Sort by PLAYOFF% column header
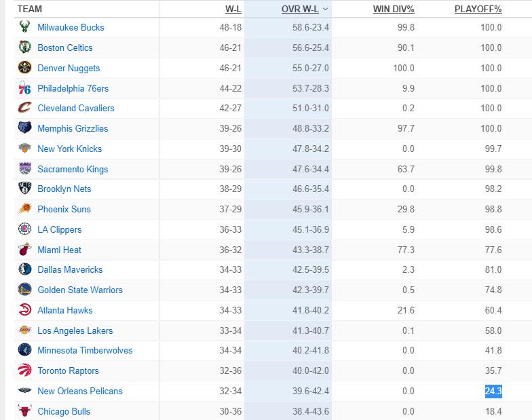The image size is (532, 420). 478,9
